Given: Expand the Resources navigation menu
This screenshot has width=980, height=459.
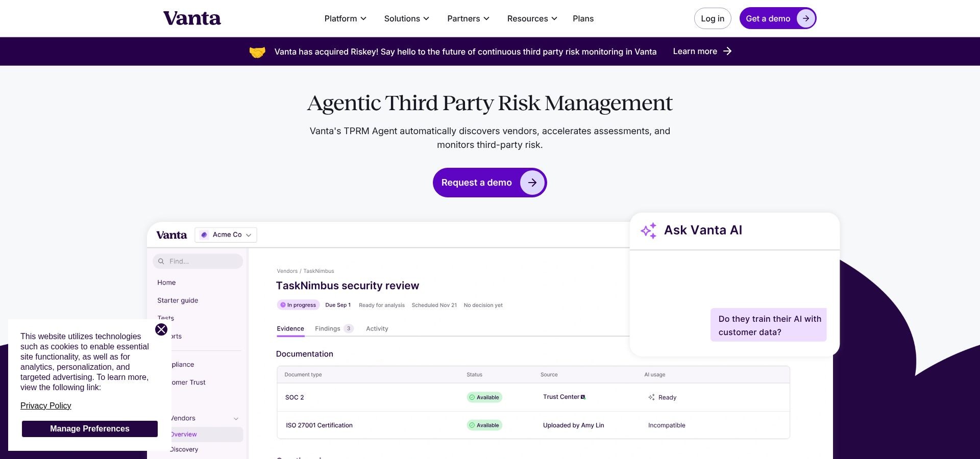Looking at the screenshot, I should tap(532, 18).
